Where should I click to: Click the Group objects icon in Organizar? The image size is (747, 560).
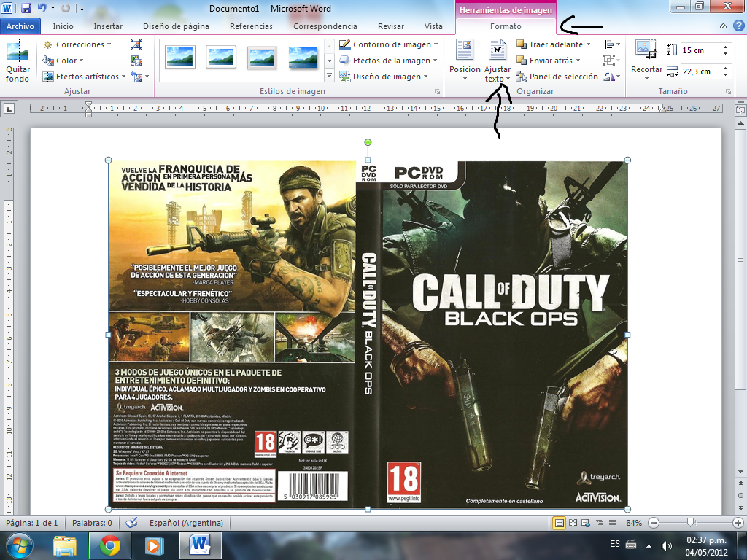point(612,61)
